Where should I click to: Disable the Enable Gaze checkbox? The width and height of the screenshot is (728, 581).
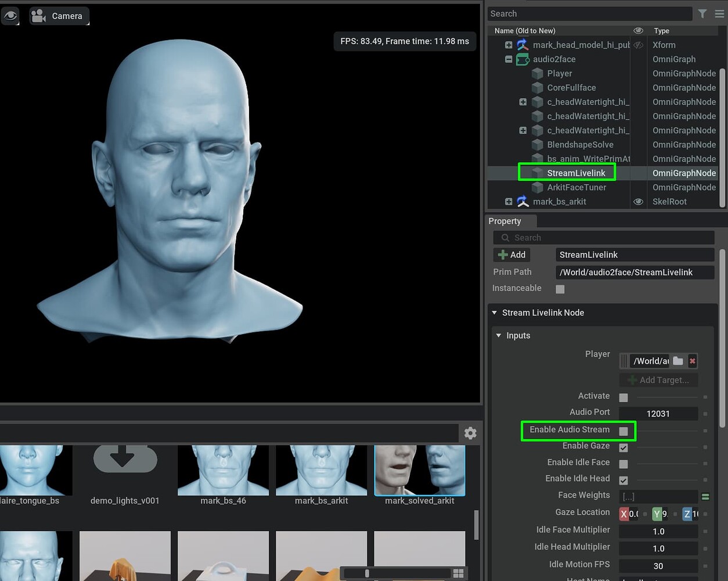pos(624,447)
